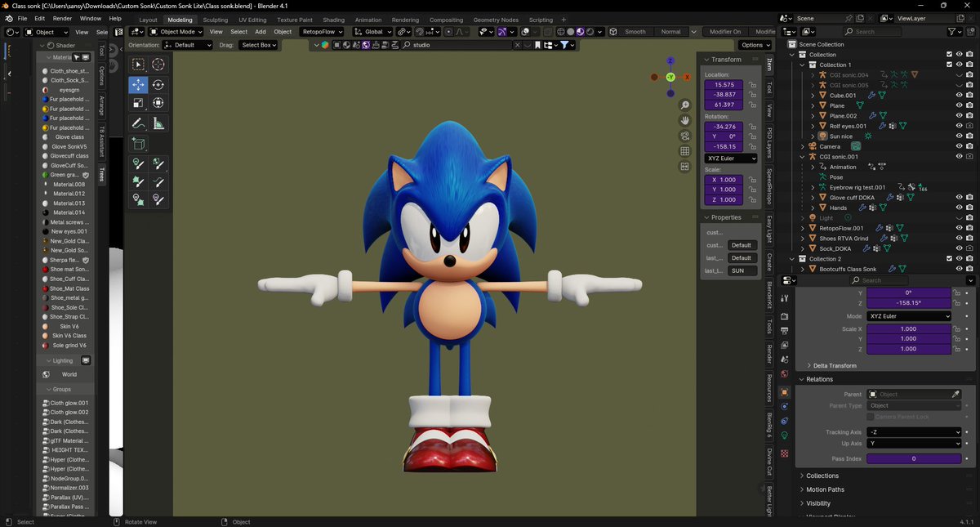
Task: Open the File menu
Action: (22, 18)
